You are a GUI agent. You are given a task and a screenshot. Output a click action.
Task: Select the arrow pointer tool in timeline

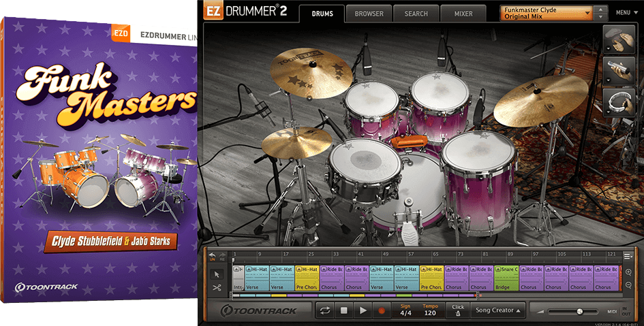tap(217, 274)
